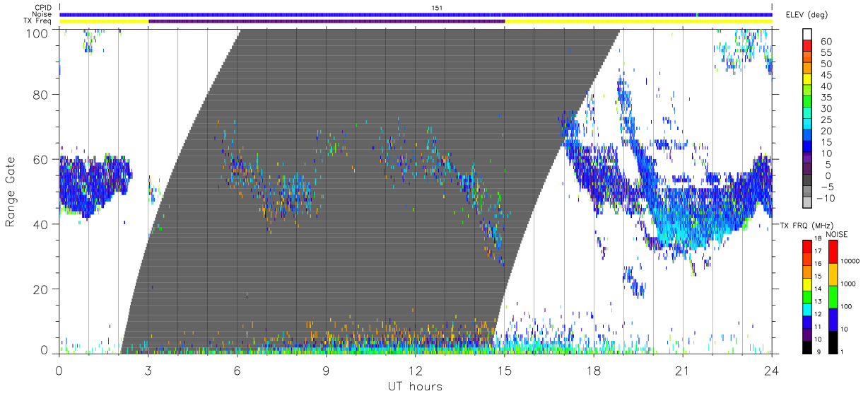
Task: Click the 3 tick on UT hours axis
Action: [148, 369]
